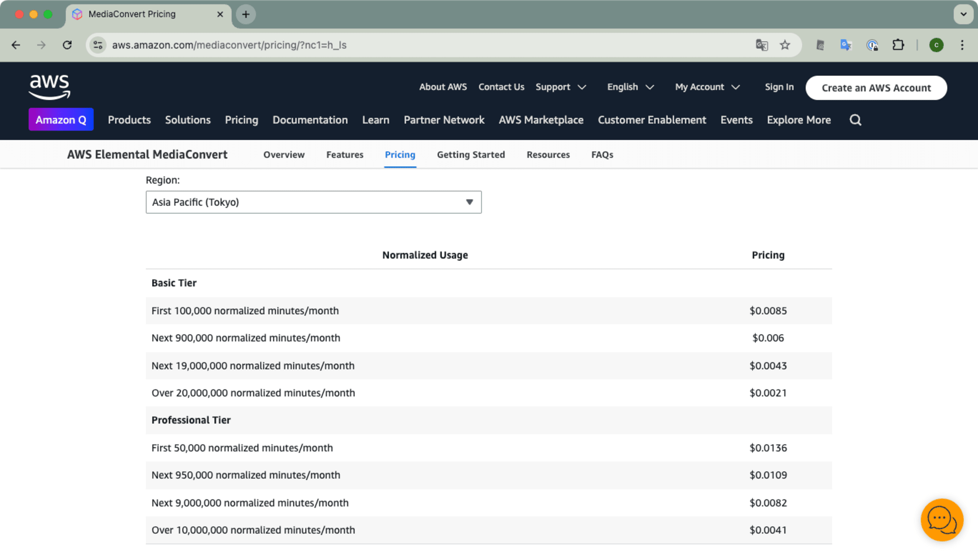Screen dimensions: 978x560
Task: Go back with the browser back arrow
Action: [x=16, y=45]
